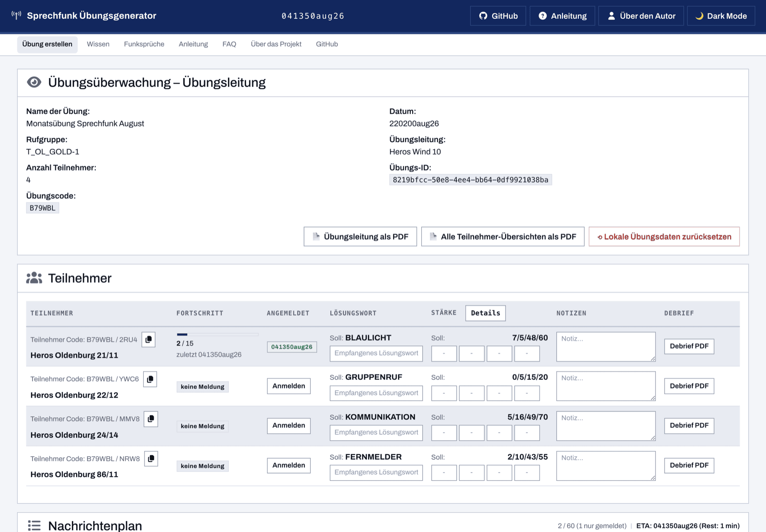Select the Übung erstellen tab

pyautogui.click(x=47, y=44)
